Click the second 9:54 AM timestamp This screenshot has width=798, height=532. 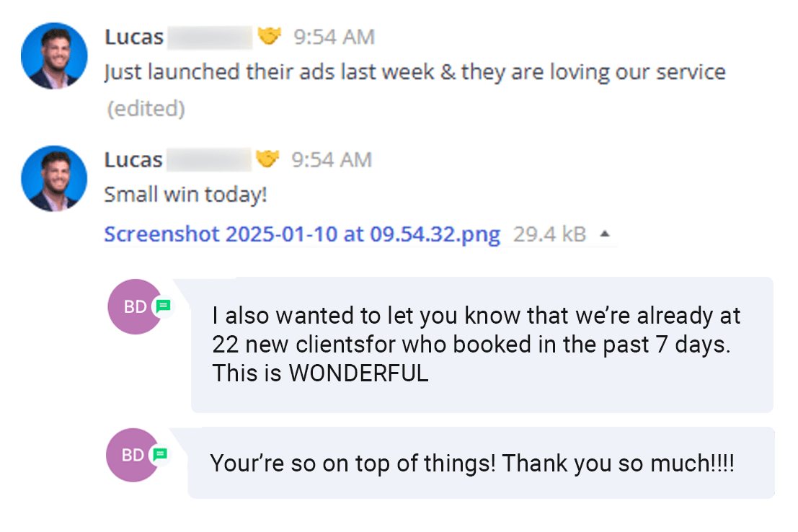[332, 160]
